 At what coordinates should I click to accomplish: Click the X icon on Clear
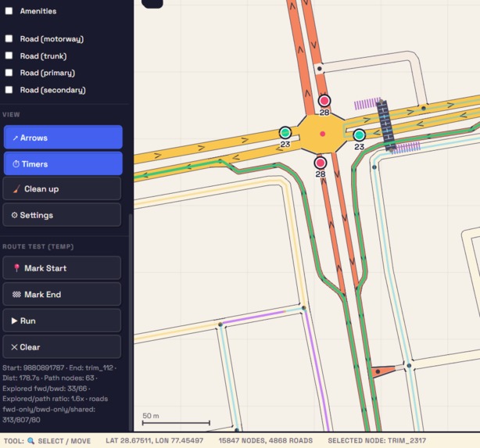point(14,347)
